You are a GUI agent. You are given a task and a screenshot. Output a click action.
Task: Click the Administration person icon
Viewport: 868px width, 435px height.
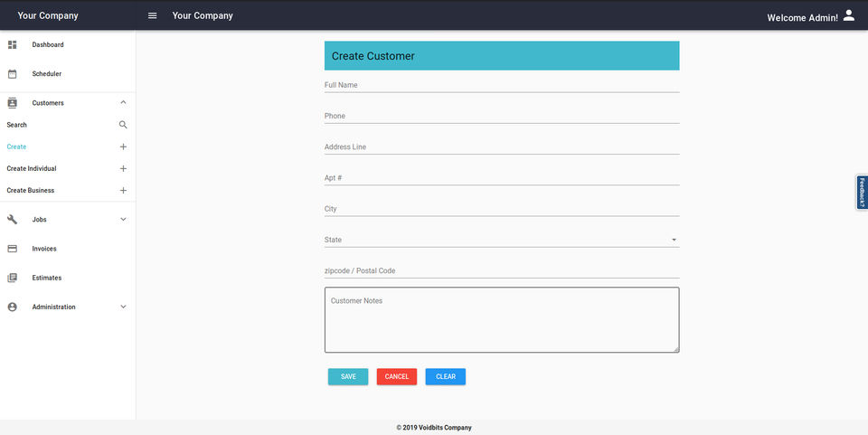point(12,307)
